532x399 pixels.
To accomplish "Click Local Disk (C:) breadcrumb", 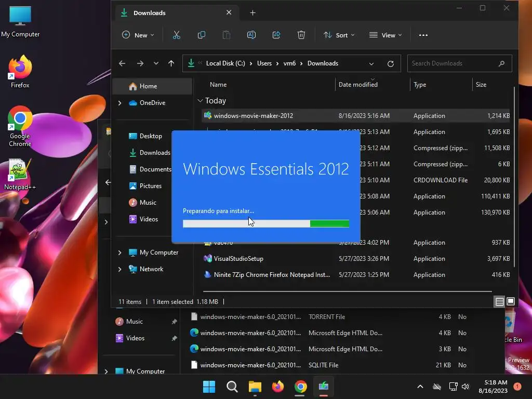I will pos(225,63).
